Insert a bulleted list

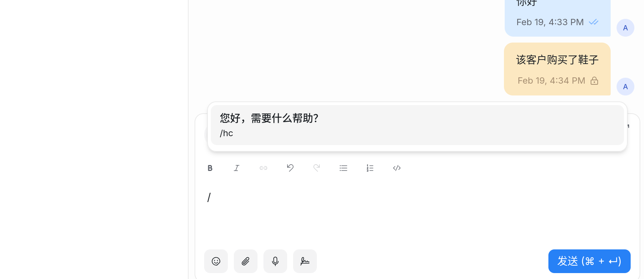point(343,168)
